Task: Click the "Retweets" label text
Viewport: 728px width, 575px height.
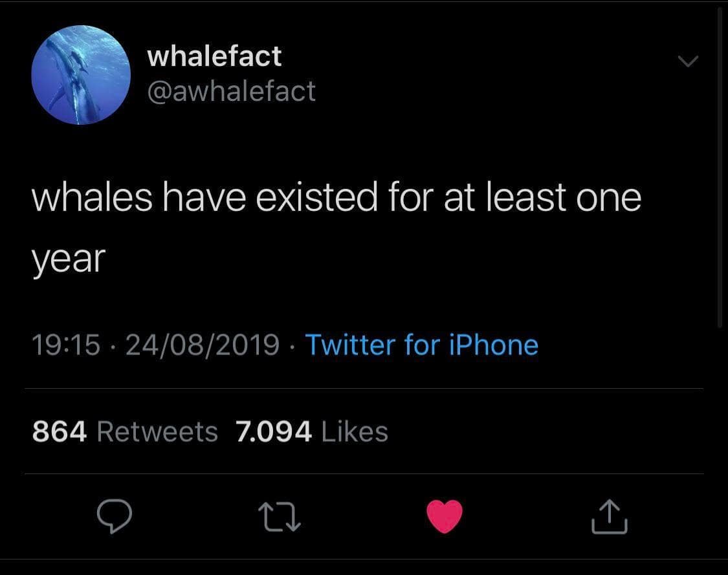Action: (x=157, y=431)
